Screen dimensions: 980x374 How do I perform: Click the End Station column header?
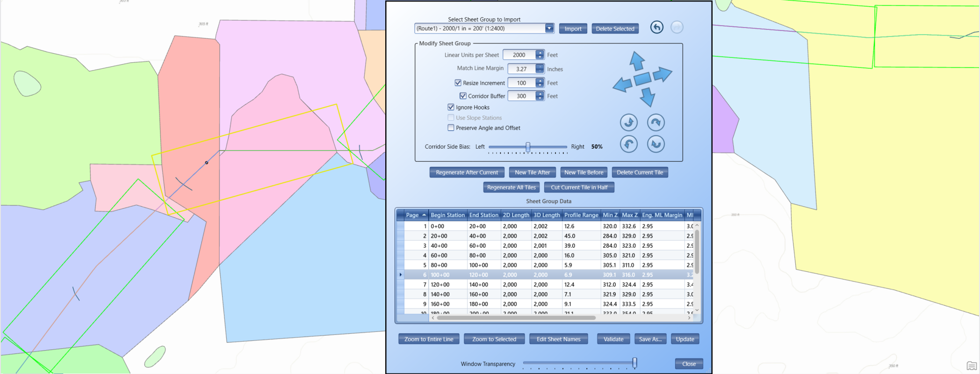(484, 215)
